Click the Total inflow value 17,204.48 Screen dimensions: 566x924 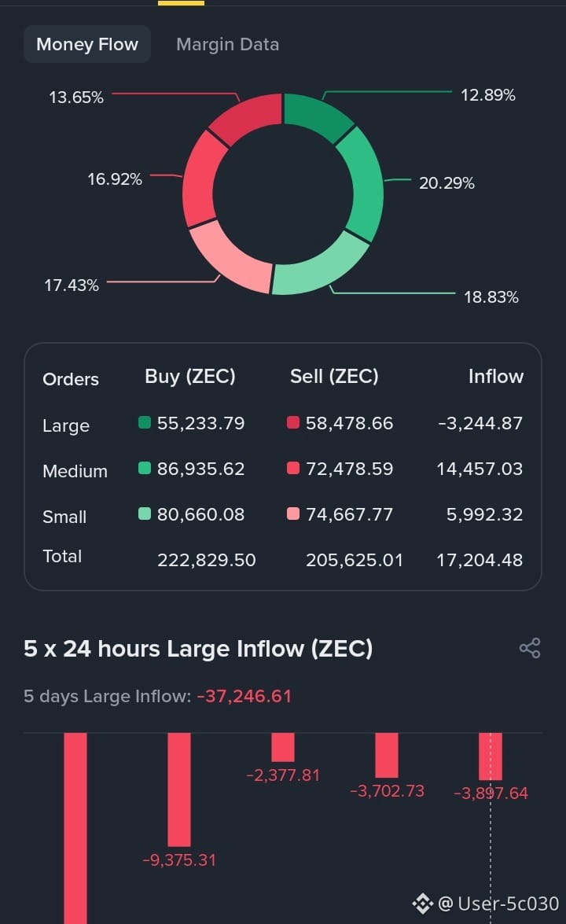pyautogui.click(x=480, y=560)
